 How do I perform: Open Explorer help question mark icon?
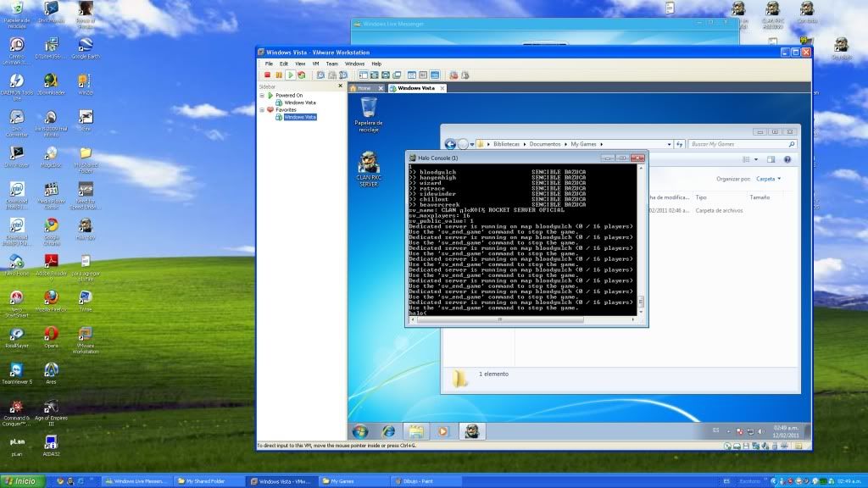[787, 160]
